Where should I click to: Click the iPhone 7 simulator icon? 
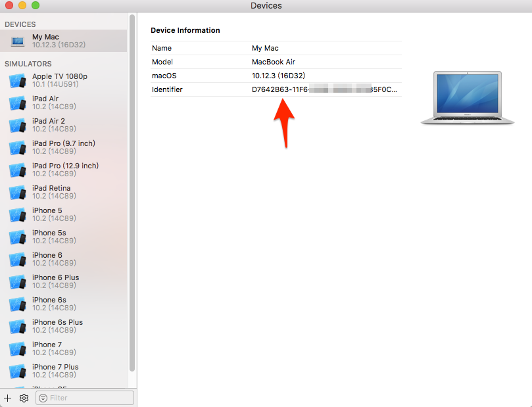click(17, 349)
